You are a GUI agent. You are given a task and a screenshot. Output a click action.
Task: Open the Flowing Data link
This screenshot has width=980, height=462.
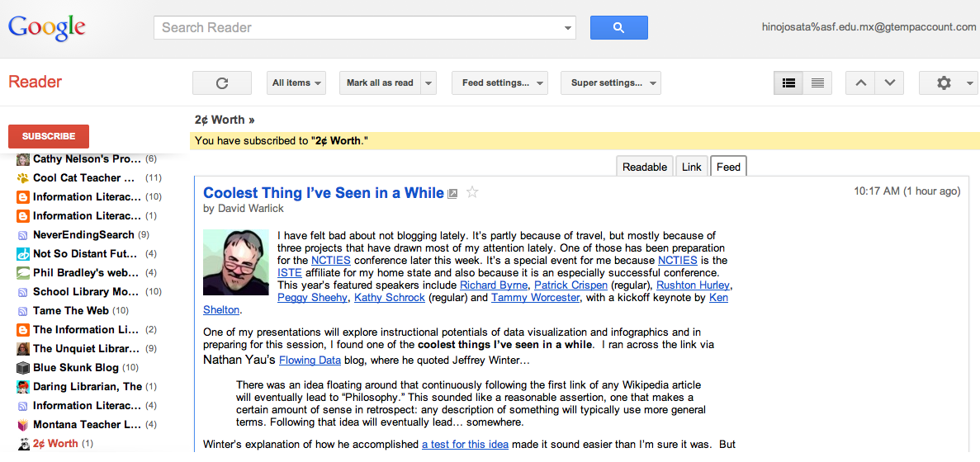click(x=310, y=360)
